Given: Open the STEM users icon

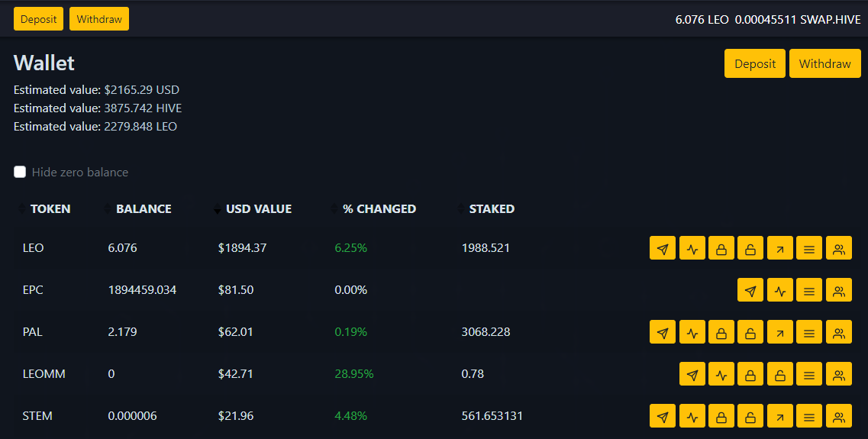Looking at the screenshot, I should click(839, 416).
